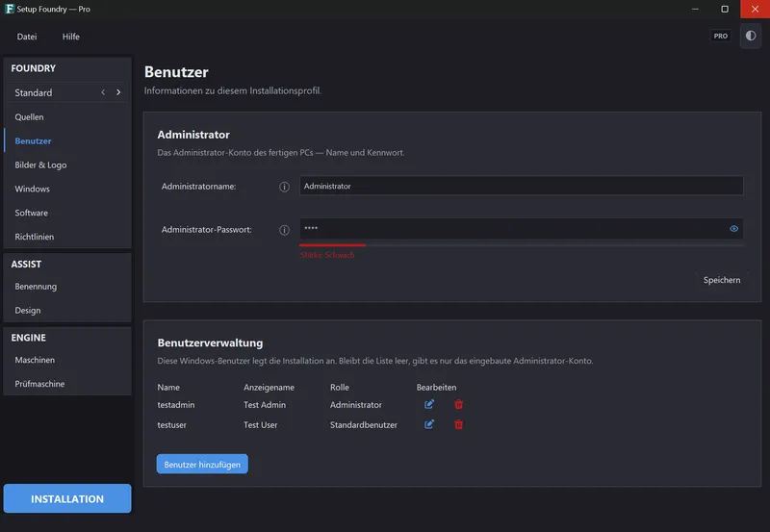The width and height of the screenshot is (770, 532).
Task: Open the Software section
Action: click(67, 213)
